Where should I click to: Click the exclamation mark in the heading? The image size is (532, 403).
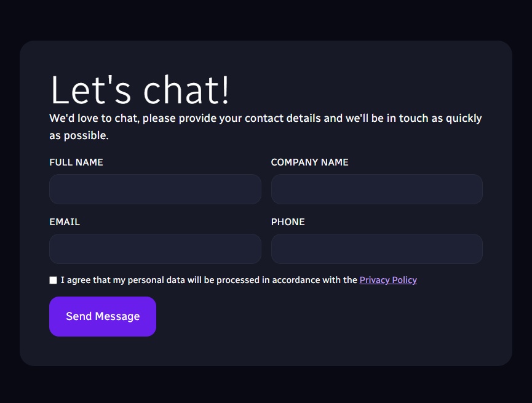[x=225, y=90]
